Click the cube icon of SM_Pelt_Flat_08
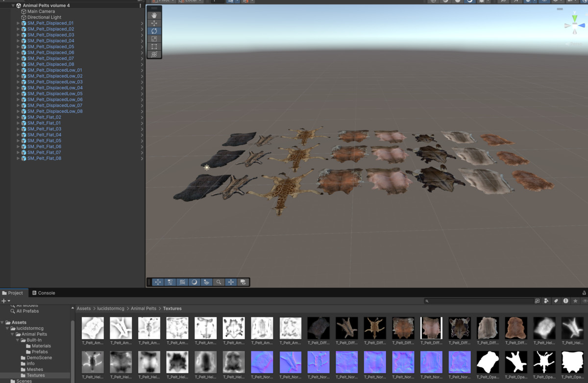 tap(24, 158)
